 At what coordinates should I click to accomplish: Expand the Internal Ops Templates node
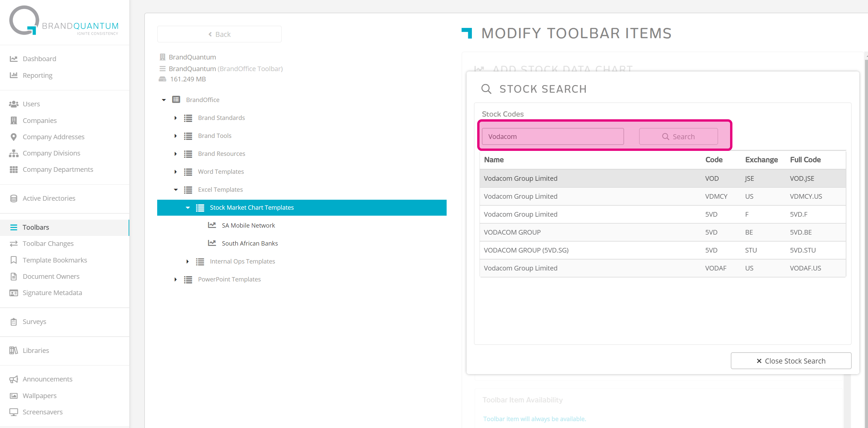click(188, 262)
